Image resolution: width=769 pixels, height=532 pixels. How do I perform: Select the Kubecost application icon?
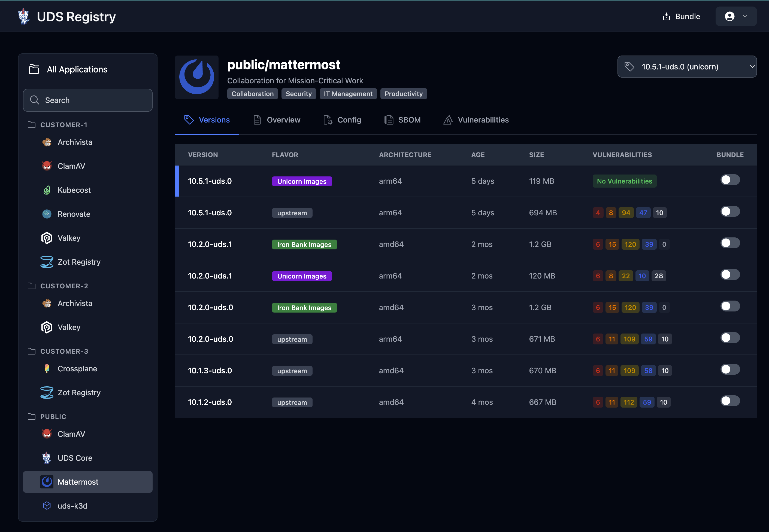coord(47,190)
